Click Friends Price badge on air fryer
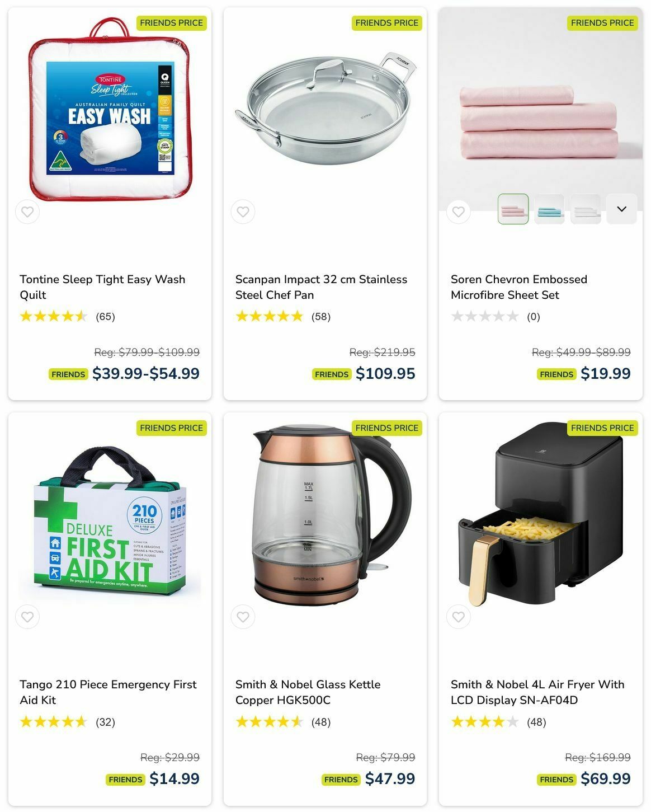 coord(602,428)
